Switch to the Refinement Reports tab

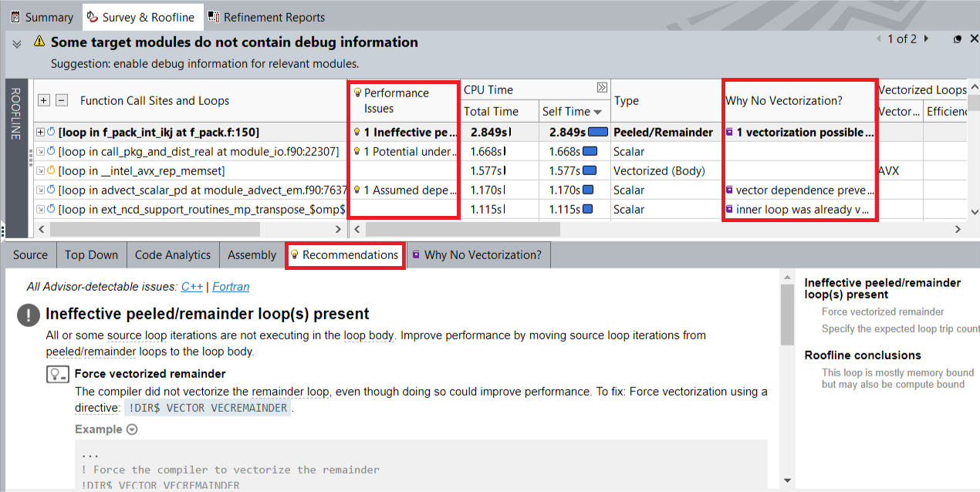coord(266,17)
